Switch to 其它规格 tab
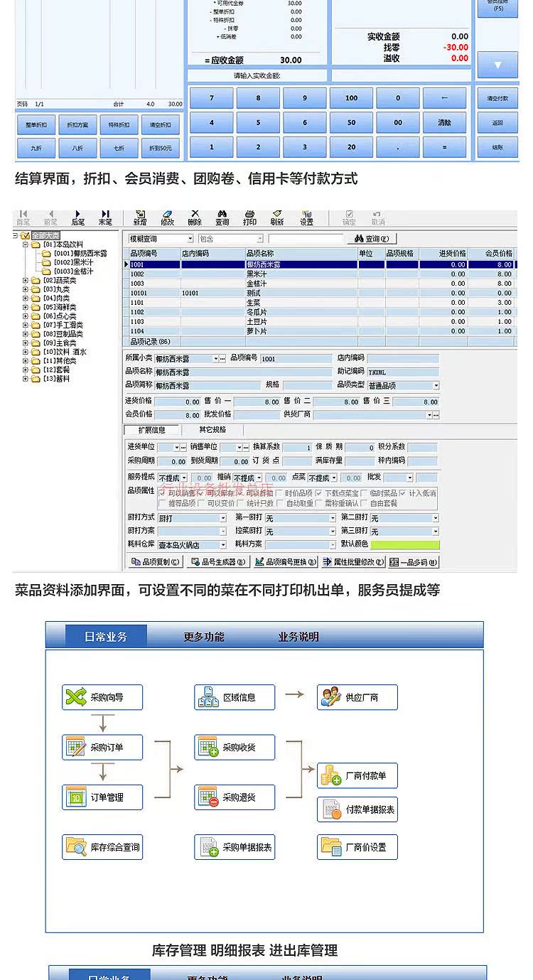The height and width of the screenshot is (980, 533). coord(212,430)
